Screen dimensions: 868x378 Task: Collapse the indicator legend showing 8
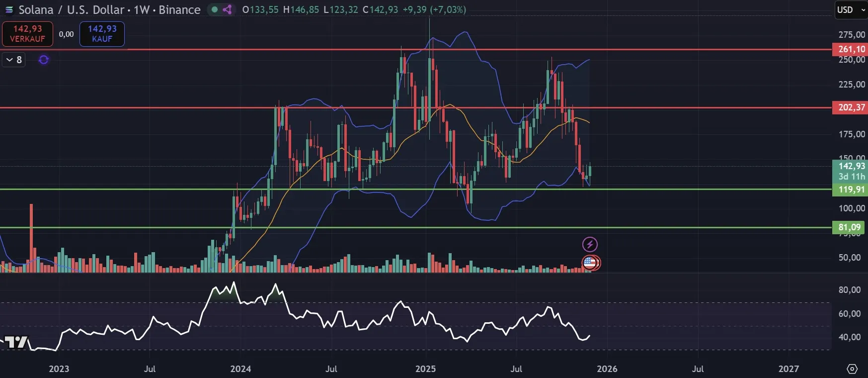click(x=13, y=60)
